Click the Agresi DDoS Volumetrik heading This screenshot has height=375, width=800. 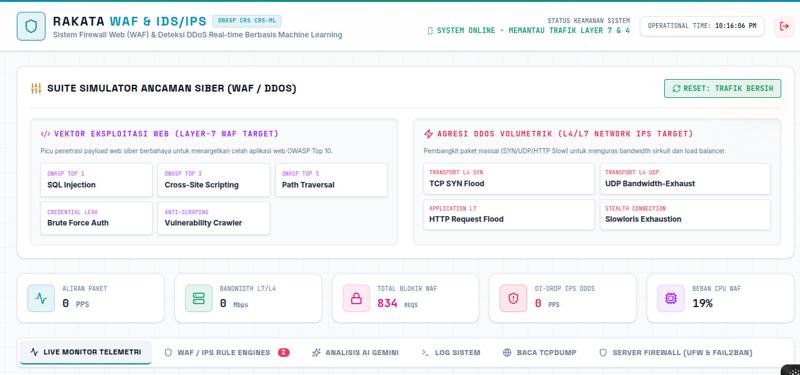[x=565, y=134]
